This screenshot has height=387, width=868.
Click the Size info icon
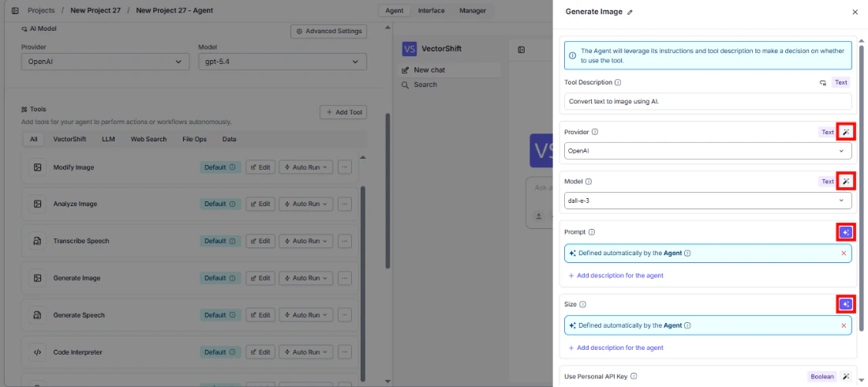(x=583, y=304)
